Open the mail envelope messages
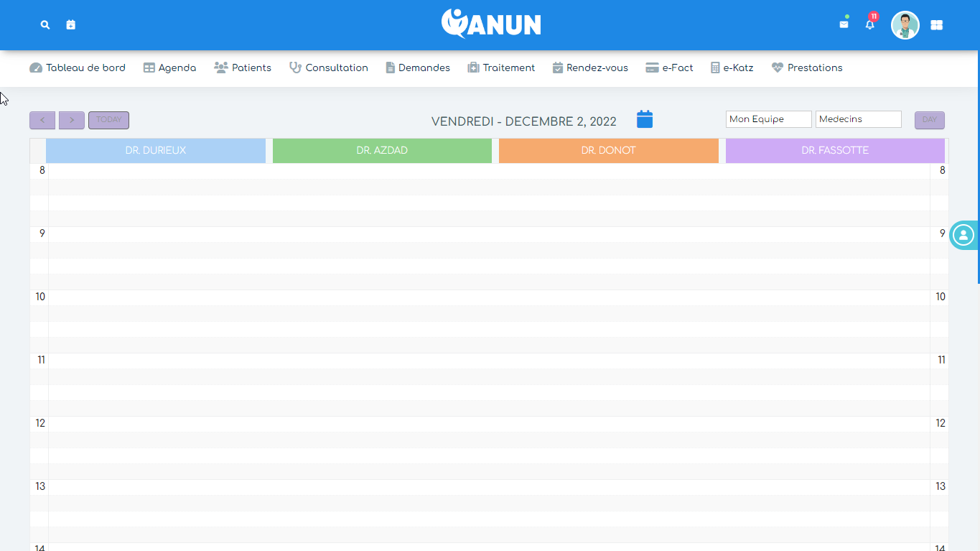Viewport: 980px width, 551px height. click(844, 24)
